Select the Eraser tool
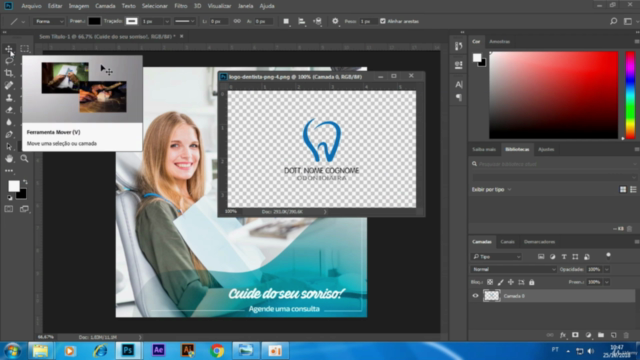This screenshot has height=360, width=640. tap(9, 110)
